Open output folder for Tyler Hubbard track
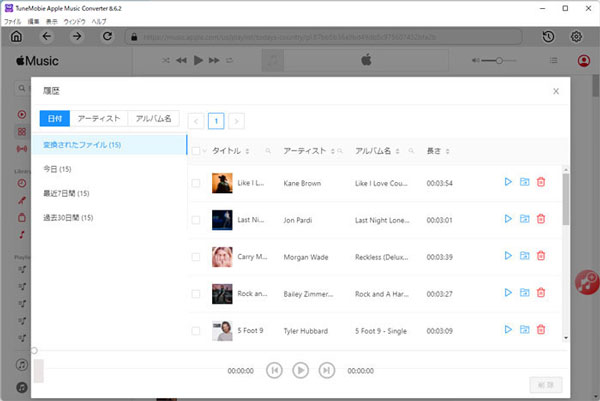Viewport: 600px width, 401px height. (x=525, y=329)
